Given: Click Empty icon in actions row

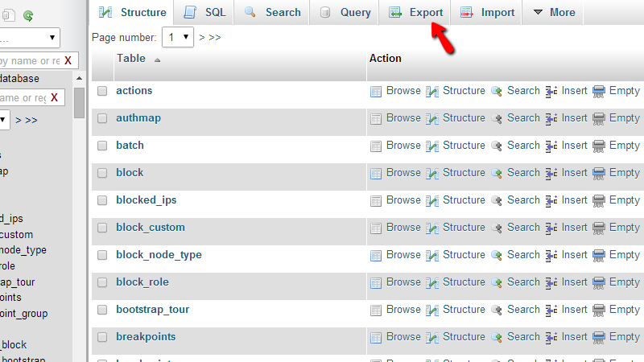Looking at the screenshot, I should pos(599,91).
